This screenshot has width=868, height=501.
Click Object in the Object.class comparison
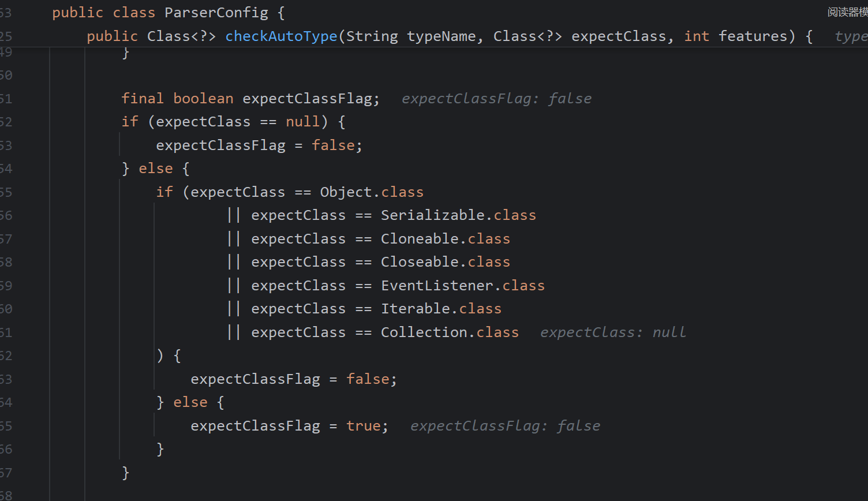click(x=342, y=192)
